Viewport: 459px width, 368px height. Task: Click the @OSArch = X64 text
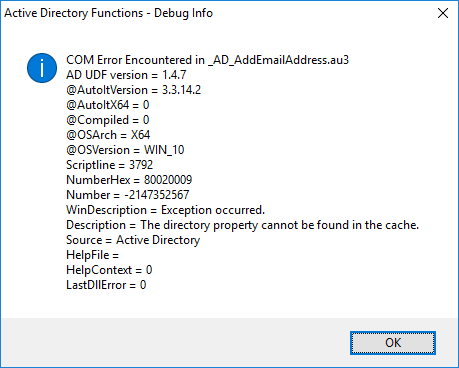[108, 135]
